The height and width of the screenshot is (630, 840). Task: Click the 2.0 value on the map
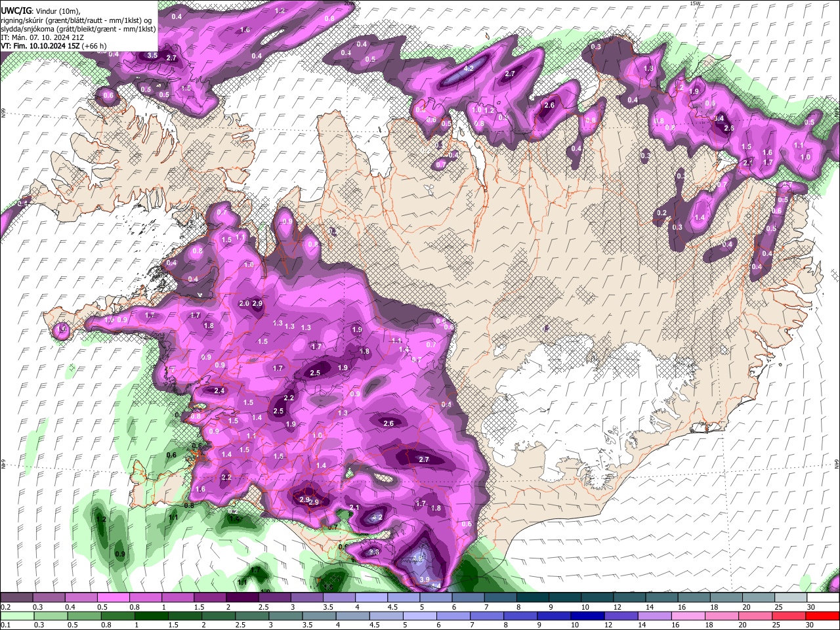click(244, 303)
